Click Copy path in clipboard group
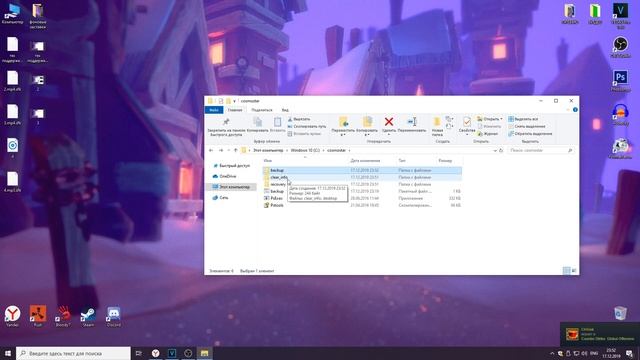This screenshot has height=360, width=640. [x=307, y=127]
